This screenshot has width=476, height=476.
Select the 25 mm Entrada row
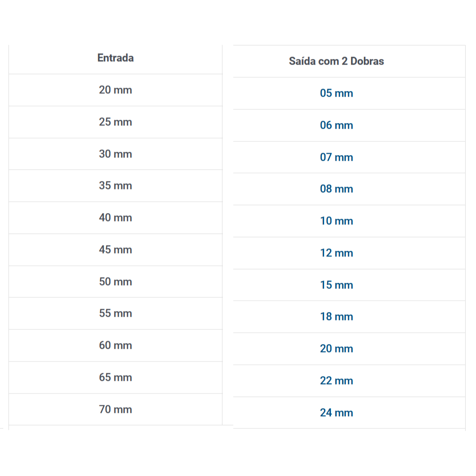[x=115, y=122]
